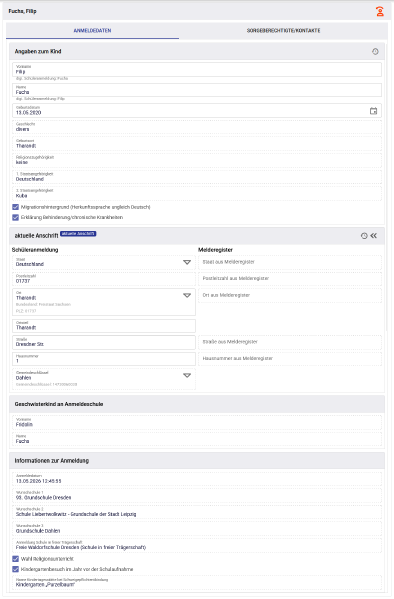The height and width of the screenshot is (599, 394).
Task: Click the Name field in Angaben zum Kind
Action: tap(197, 90)
